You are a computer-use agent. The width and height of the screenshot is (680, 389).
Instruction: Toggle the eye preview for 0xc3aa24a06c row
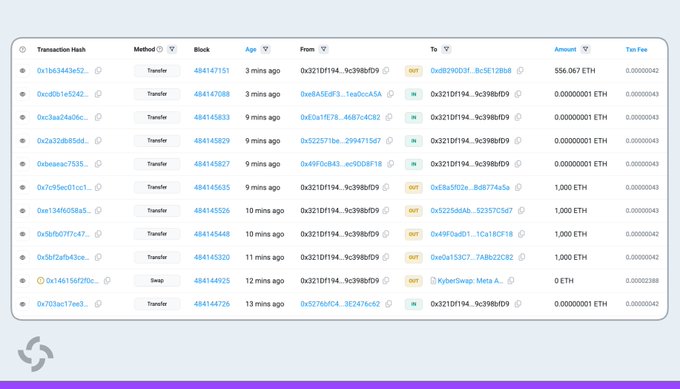[23, 117]
